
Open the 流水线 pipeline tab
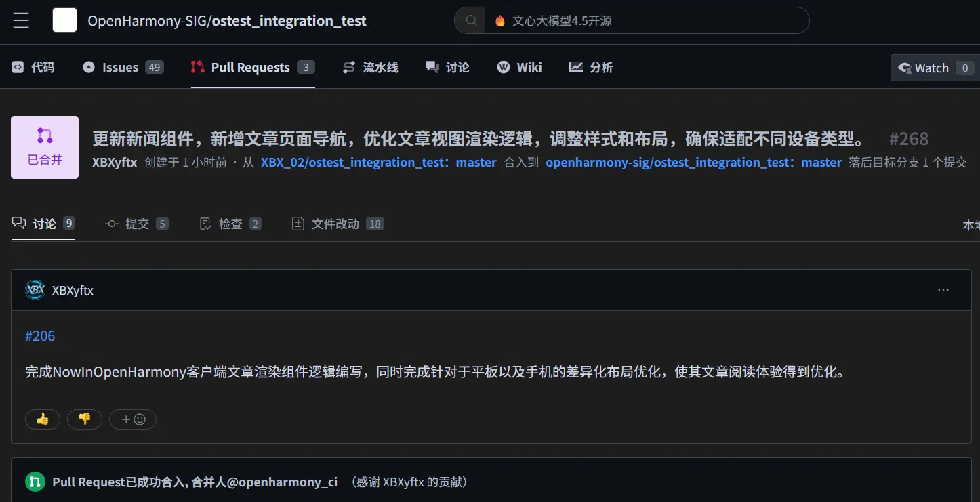pyautogui.click(x=371, y=67)
